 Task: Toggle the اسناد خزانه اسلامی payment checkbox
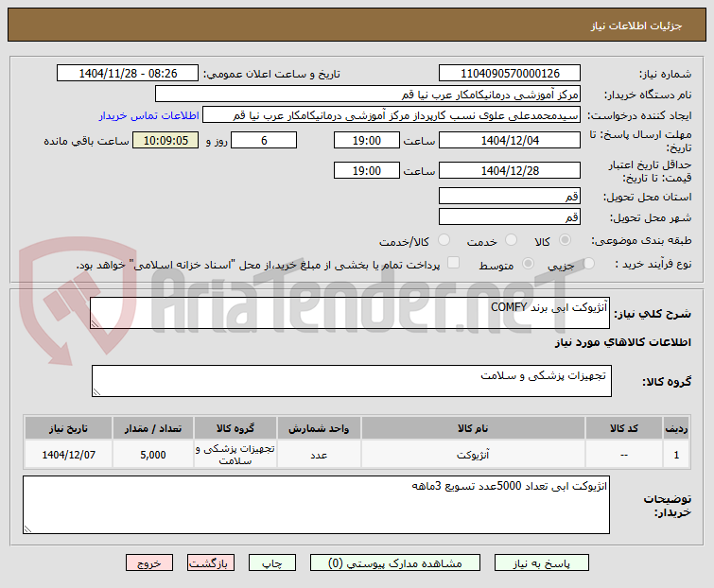coord(453,263)
